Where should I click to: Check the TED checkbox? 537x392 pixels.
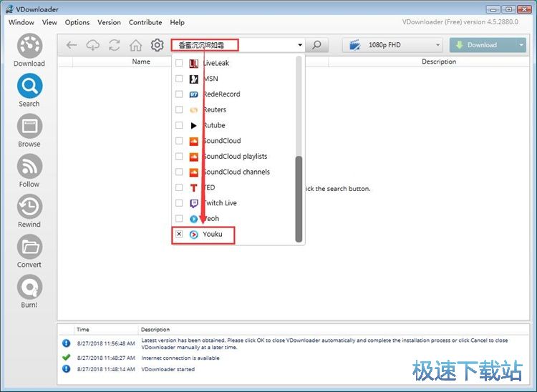coord(179,187)
